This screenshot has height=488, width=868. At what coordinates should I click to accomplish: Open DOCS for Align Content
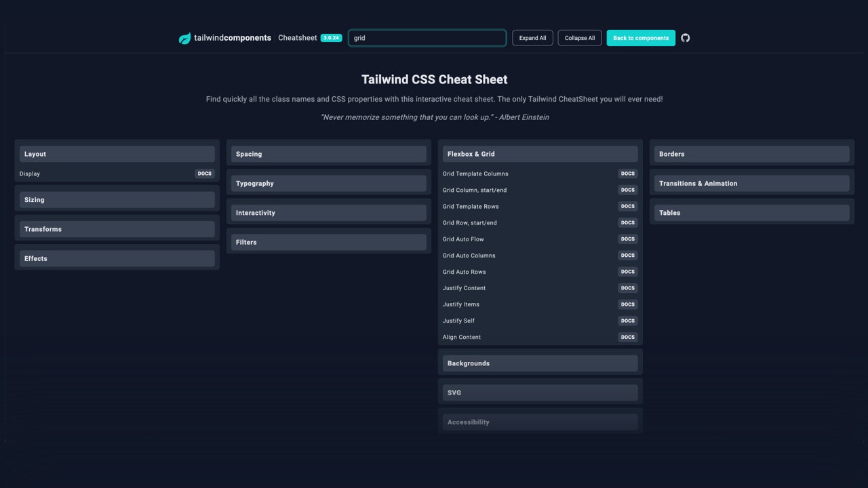click(x=628, y=337)
